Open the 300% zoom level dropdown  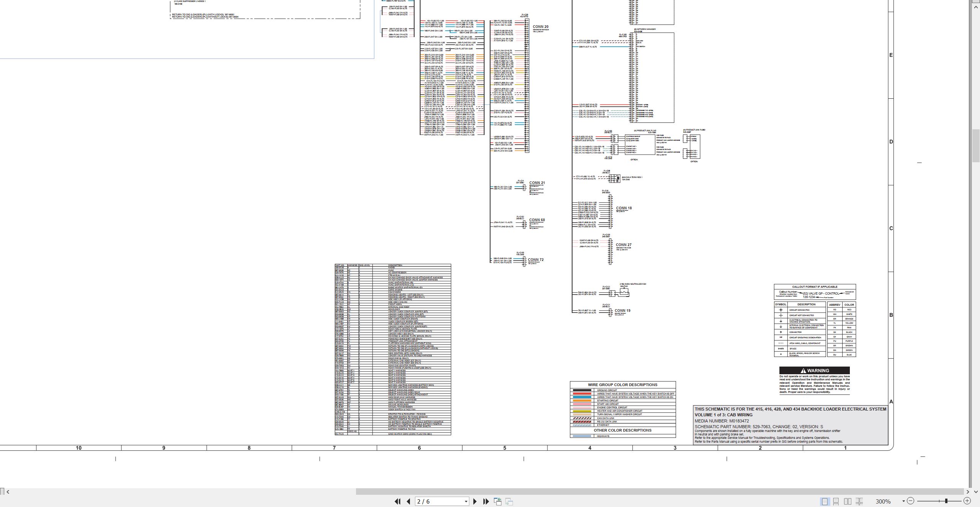pos(903,501)
